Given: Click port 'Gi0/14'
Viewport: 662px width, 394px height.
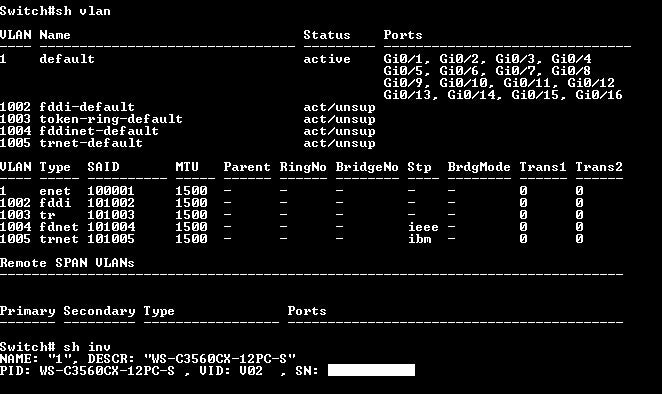Looking at the screenshot, I should (x=472, y=95).
